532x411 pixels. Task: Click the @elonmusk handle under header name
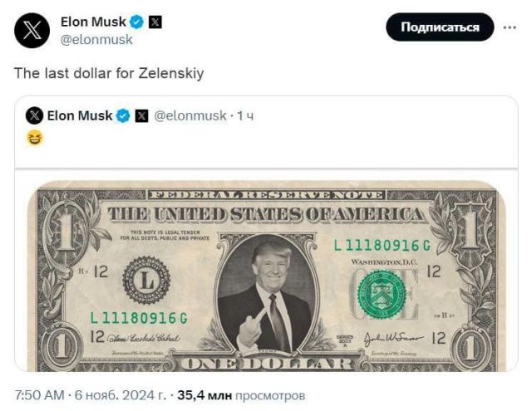click(96, 39)
